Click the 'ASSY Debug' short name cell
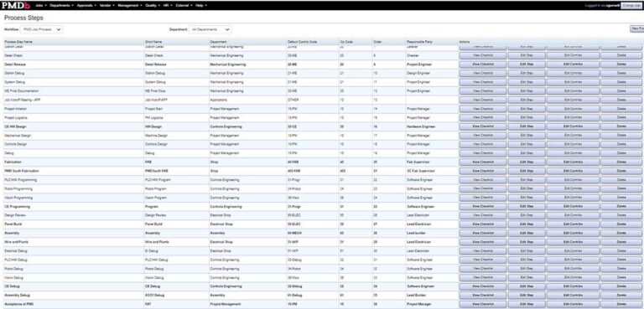644x309 pixels. pyautogui.click(x=176, y=295)
